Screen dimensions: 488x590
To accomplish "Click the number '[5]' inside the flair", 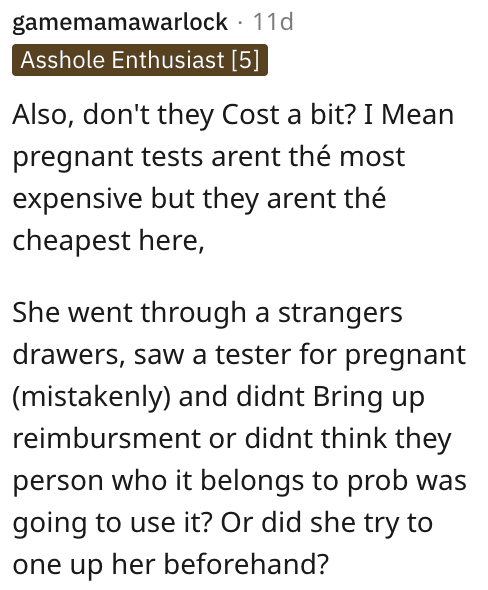I will [246, 60].
